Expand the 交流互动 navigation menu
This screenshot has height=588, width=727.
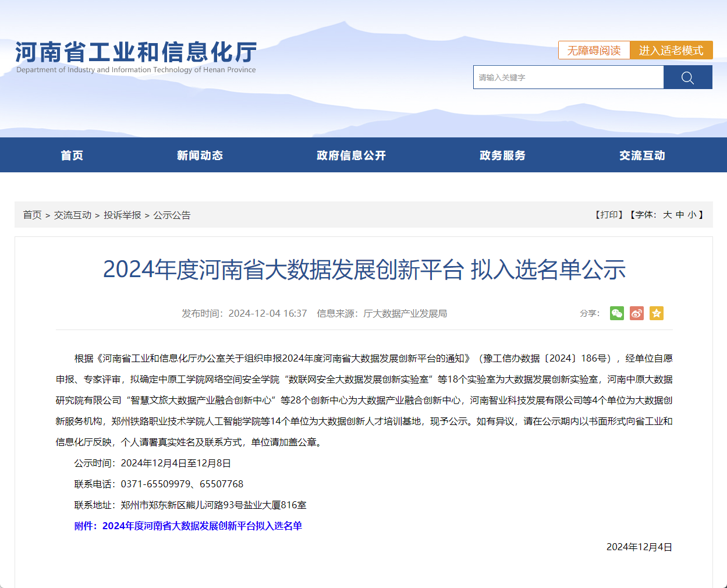coord(642,155)
